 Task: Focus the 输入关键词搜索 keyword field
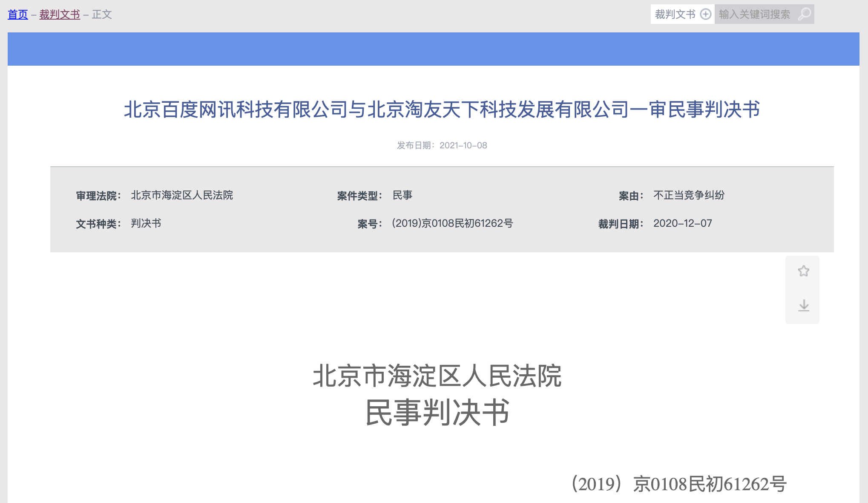pos(755,14)
